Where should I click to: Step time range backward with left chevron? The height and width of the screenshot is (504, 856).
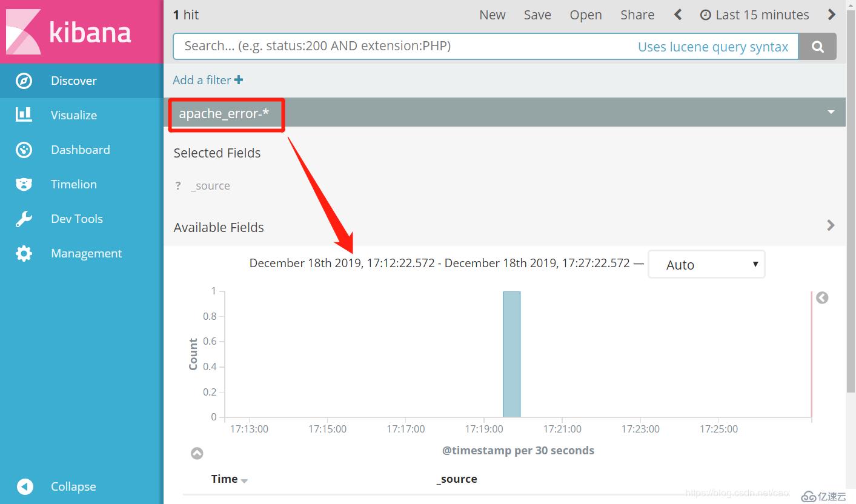(x=678, y=15)
